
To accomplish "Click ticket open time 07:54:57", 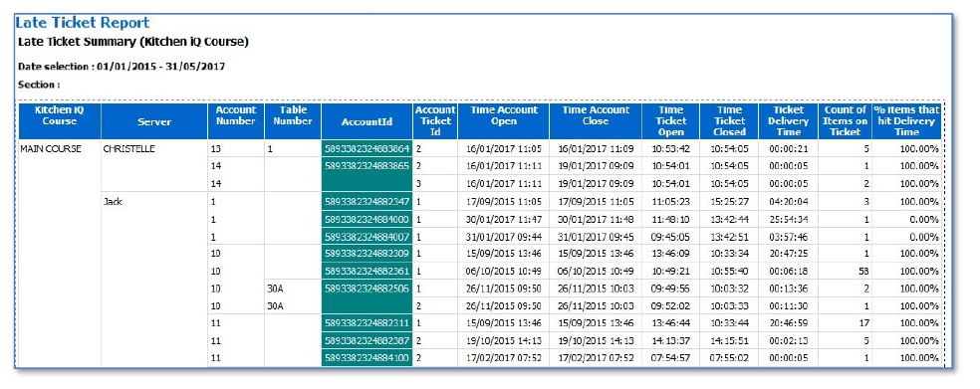I will (671, 358).
